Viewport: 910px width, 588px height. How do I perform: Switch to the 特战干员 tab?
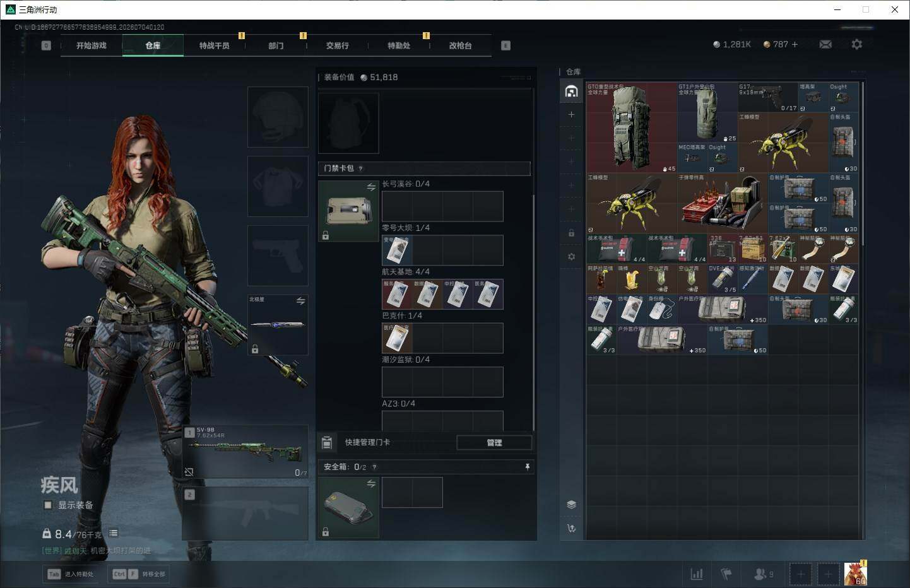pos(214,45)
